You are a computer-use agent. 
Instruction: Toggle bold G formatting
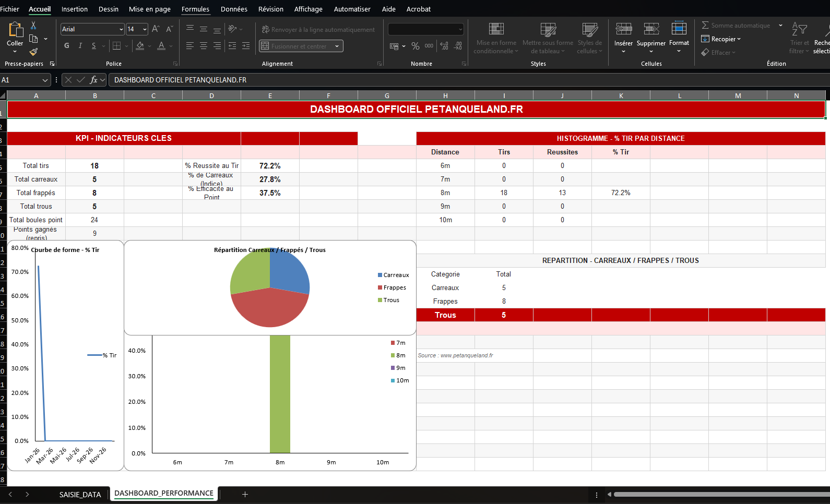coord(67,46)
